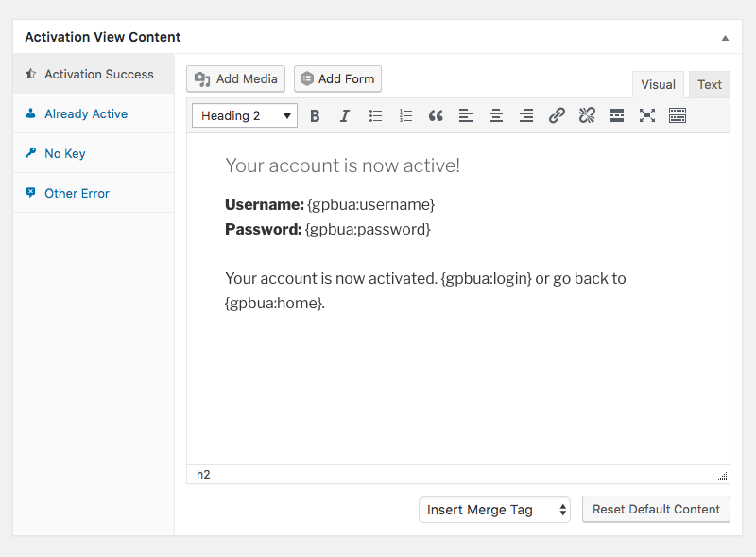This screenshot has height=557, width=756.
Task: Enter fullscreen distraction-free mode
Action: [x=647, y=115]
